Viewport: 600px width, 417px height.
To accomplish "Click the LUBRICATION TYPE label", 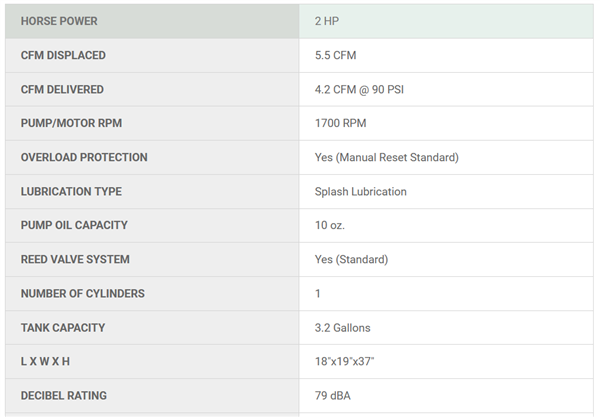I will click(71, 191).
